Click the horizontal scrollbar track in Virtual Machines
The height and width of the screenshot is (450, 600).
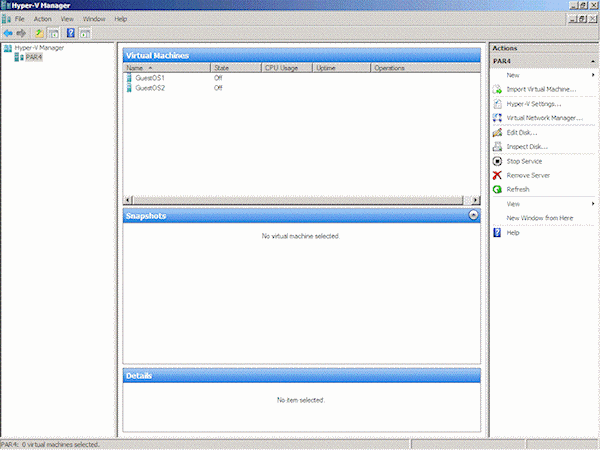pos(298,200)
